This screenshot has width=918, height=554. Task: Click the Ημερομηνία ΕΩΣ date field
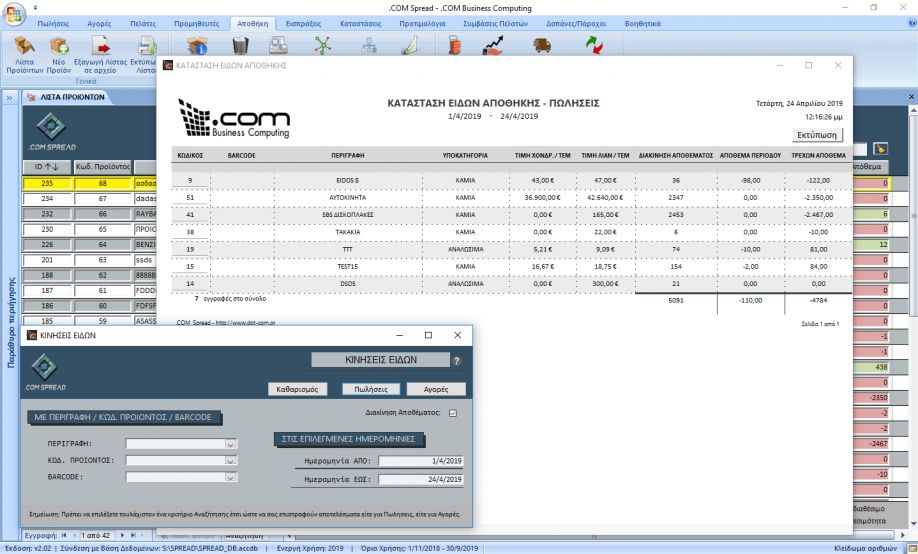(420, 480)
